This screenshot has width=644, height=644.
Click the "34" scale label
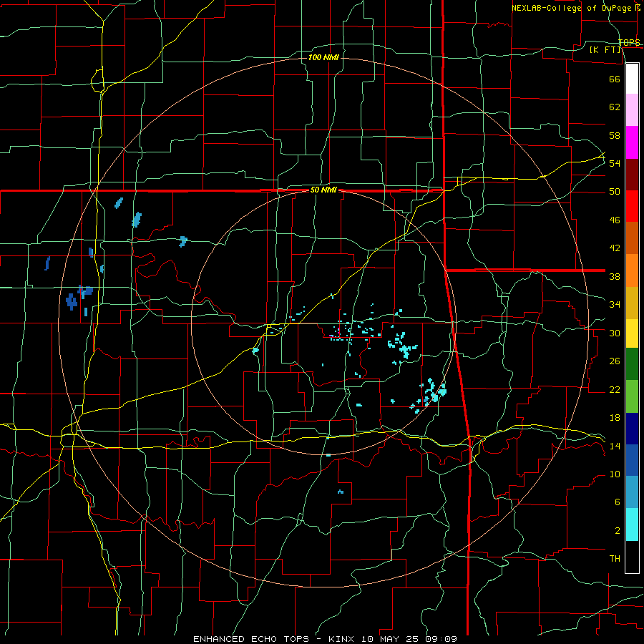coord(615,305)
